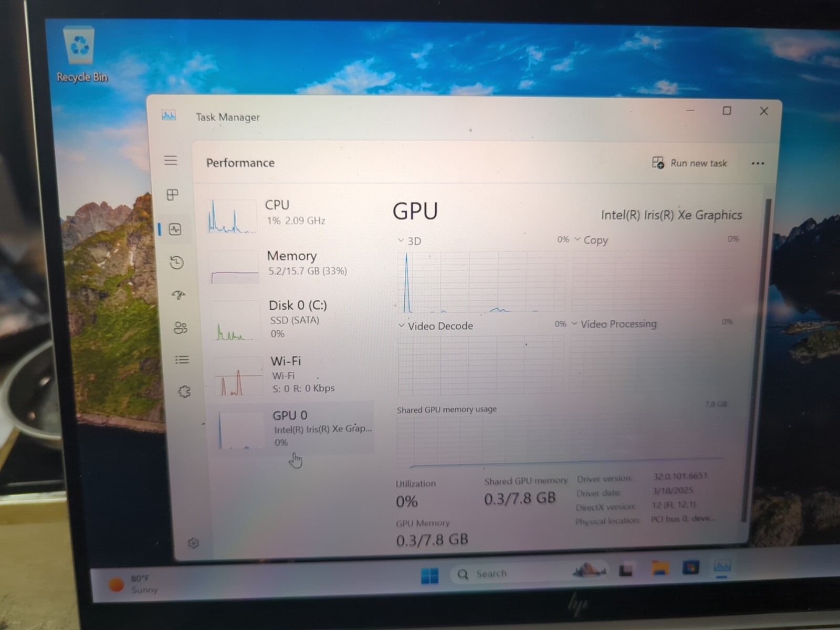Open the Processes page icon in sidebar
Image resolution: width=840 pixels, height=630 pixels.
click(172, 195)
